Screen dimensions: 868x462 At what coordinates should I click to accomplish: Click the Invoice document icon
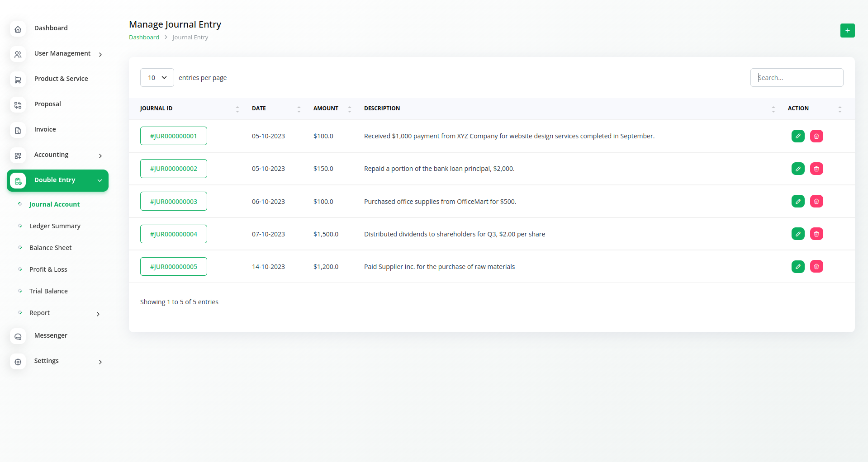18,130
